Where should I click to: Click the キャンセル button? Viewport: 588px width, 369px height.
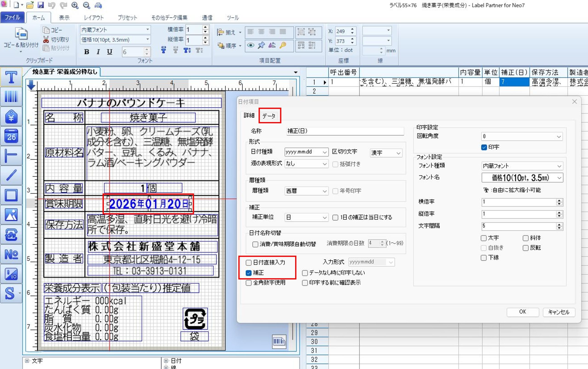[559, 312]
